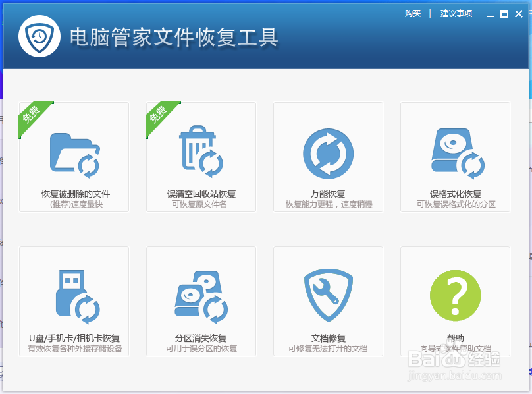Screen dimensions: 532x394
Task: Click the 误清空回收站恢复 label
Action: (x=201, y=194)
